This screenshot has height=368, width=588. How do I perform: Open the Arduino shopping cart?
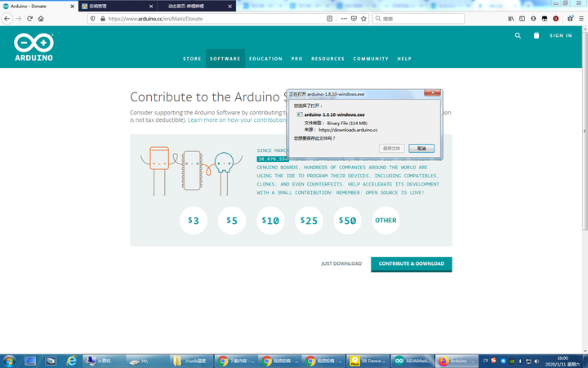(x=537, y=35)
